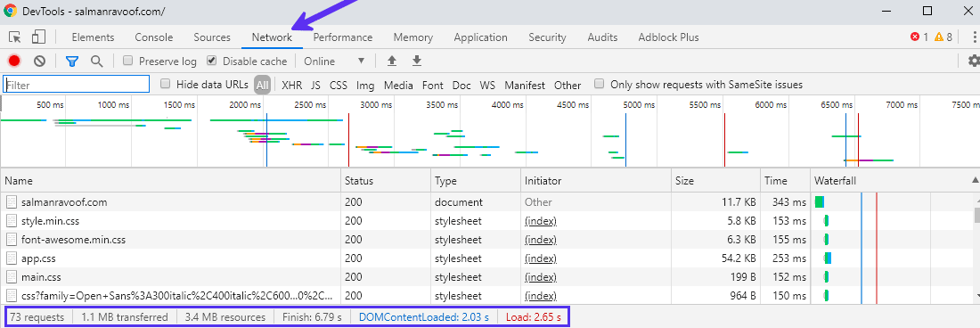Click the red error count badge
The height and width of the screenshot is (328, 980).
tap(919, 37)
